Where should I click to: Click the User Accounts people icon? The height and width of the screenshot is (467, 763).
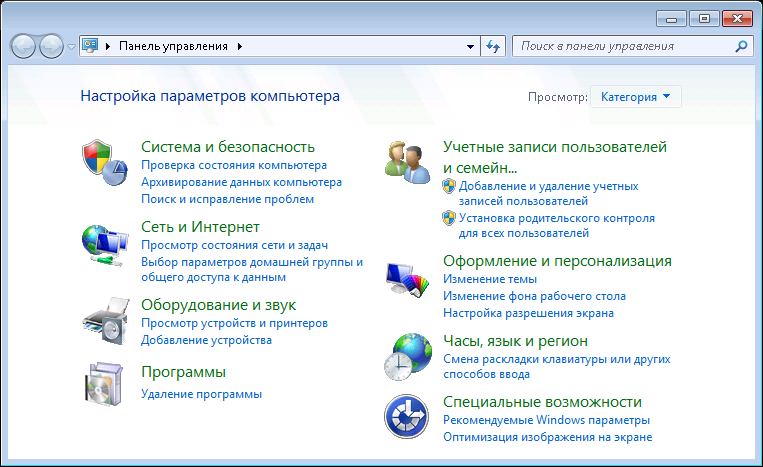click(x=407, y=162)
